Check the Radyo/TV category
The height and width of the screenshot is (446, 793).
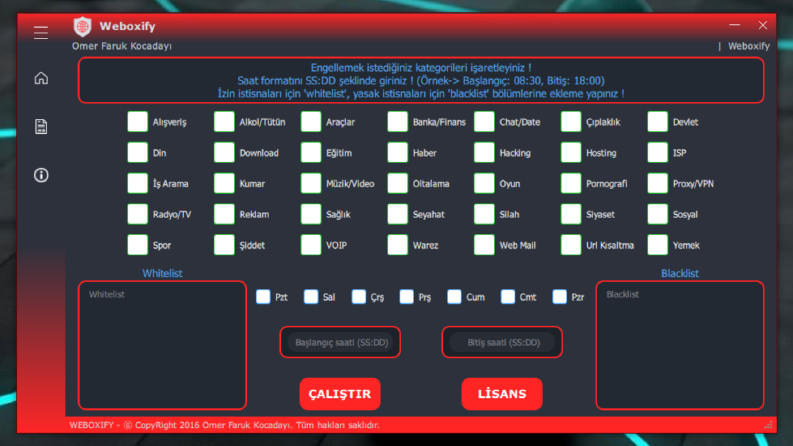(137, 214)
